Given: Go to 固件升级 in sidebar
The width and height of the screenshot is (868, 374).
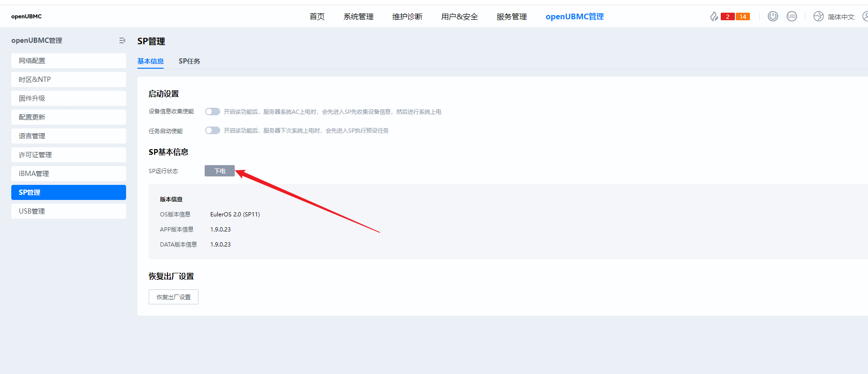Looking at the screenshot, I should [69, 98].
